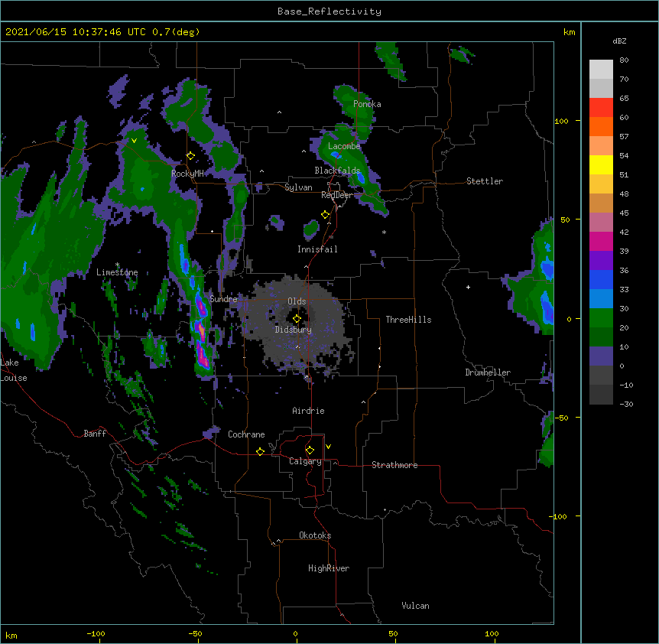The height and width of the screenshot is (644, 659).
Task: Click the Vulcan label
Action: pyautogui.click(x=415, y=606)
